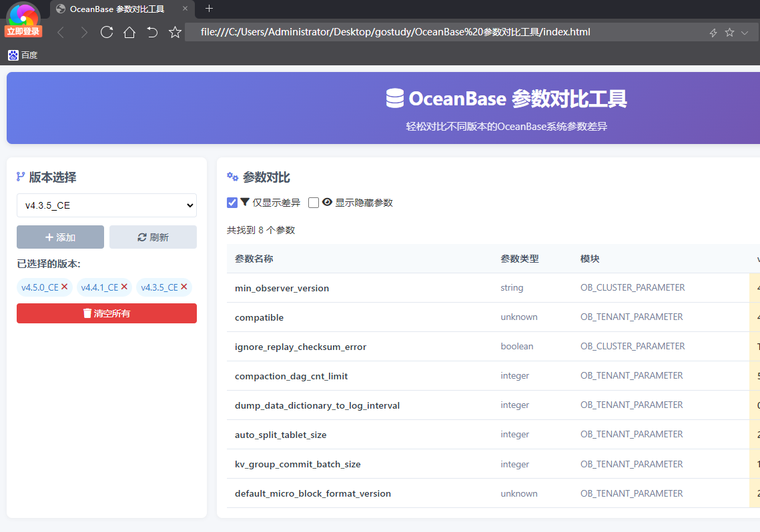The height and width of the screenshot is (532, 760).
Task: Click the boolean type cell
Action: (x=516, y=347)
